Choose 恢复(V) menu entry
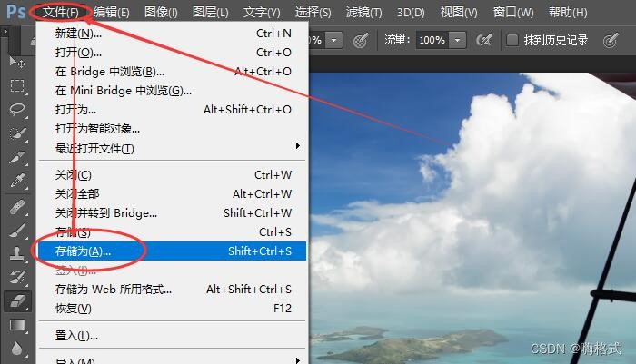636x364 pixels. pyautogui.click(x=173, y=308)
